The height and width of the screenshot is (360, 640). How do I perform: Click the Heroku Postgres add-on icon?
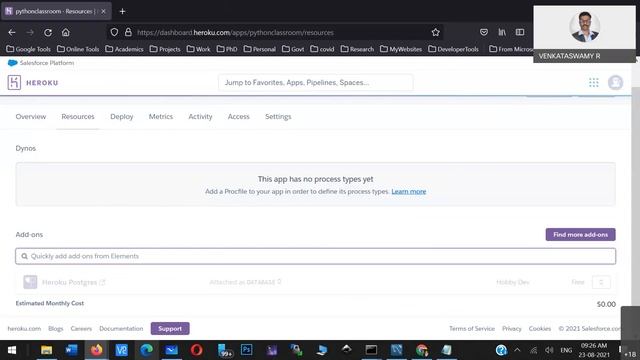(x=30, y=282)
